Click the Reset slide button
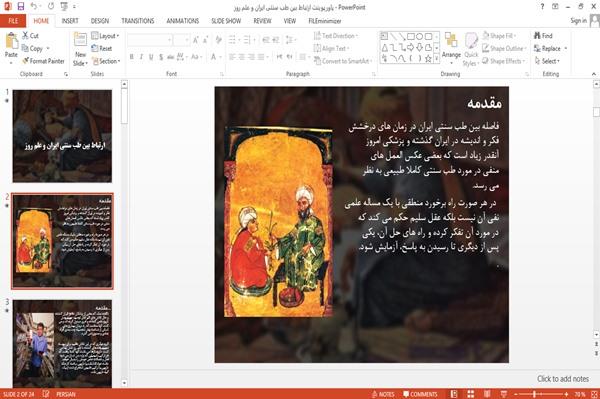 click(x=102, y=49)
